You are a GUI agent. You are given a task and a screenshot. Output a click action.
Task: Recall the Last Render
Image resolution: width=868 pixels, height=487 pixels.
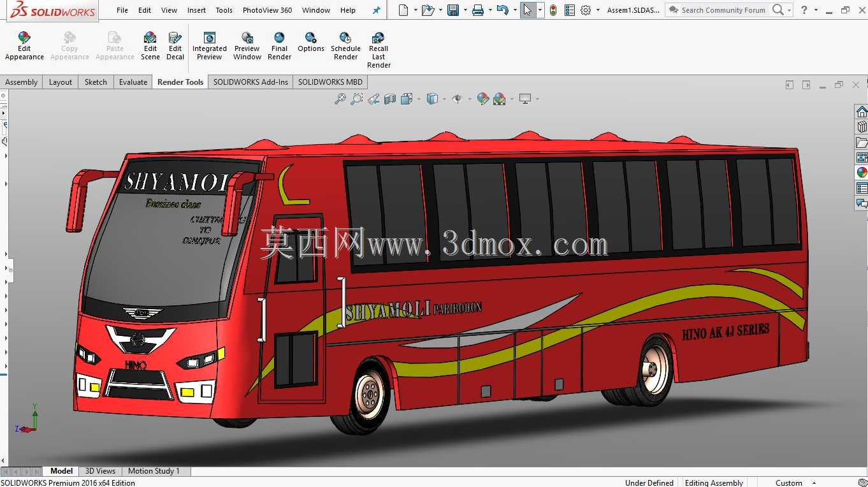point(379,50)
